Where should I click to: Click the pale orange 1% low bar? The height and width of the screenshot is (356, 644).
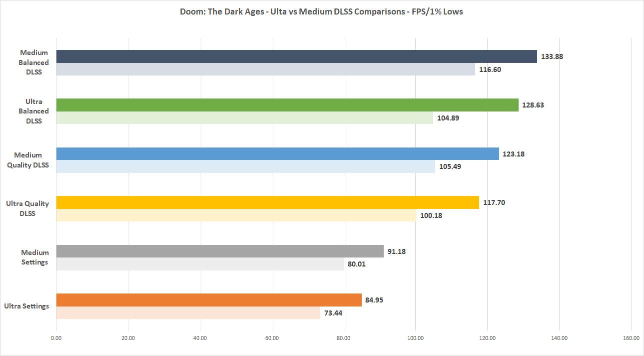pyautogui.click(x=188, y=313)
